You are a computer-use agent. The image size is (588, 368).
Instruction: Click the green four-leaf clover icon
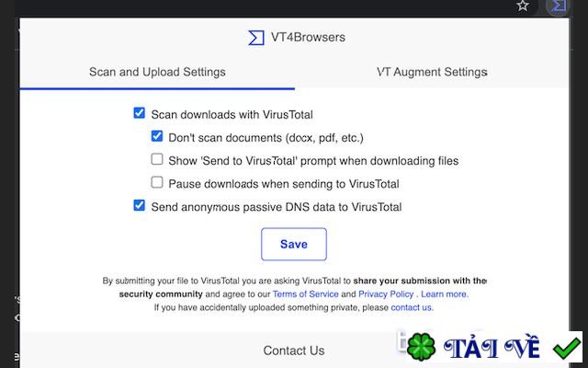tap(421, 346)
